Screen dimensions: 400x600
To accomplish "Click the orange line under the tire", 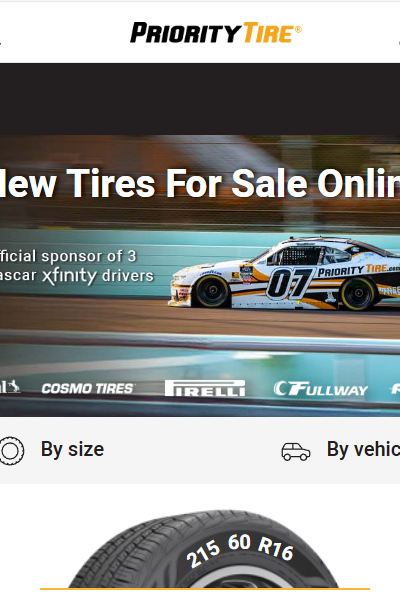I will click(205, 589).
